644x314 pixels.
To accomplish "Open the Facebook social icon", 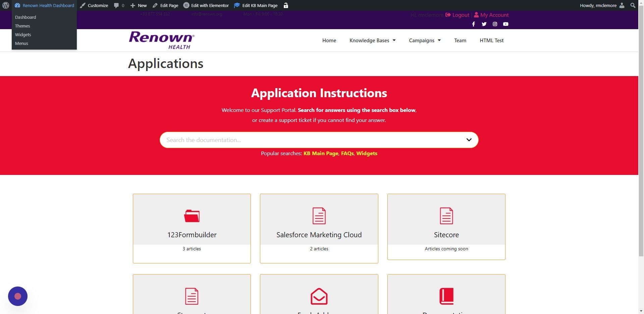I will (x=473, y=24).
